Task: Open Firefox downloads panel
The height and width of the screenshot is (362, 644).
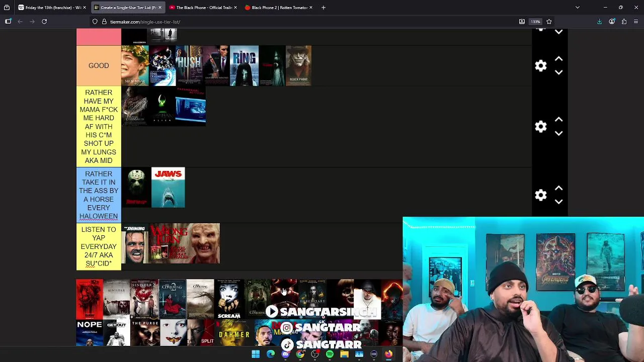Action: [x=600, y=22]
